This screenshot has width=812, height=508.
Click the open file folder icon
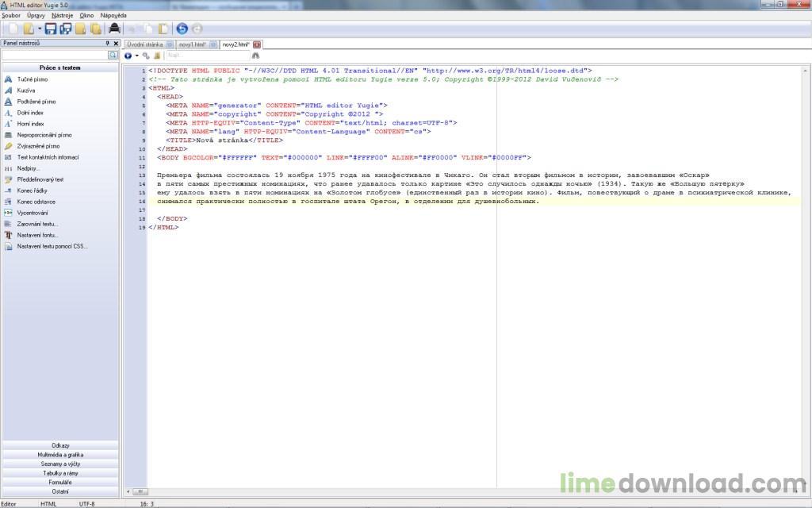(29, 29)
